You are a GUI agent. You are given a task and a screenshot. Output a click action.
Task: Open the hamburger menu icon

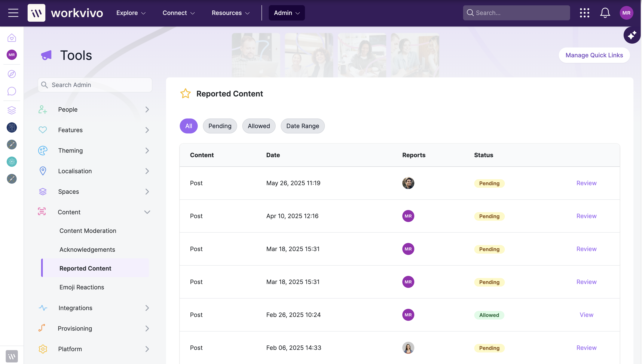tap(13, 13)
